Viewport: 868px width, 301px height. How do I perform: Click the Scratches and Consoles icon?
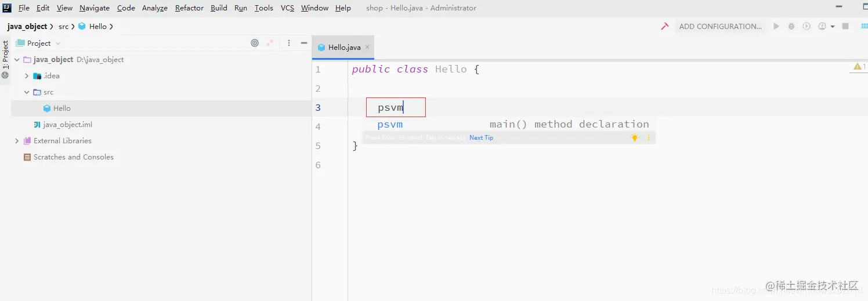coord(27,157)
